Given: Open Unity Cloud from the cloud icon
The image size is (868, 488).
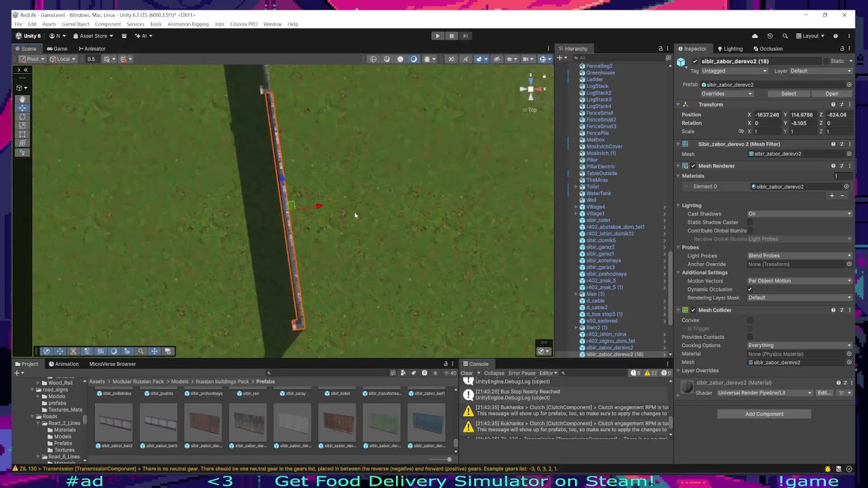Looking at the screenshot, I should click(755, 36).
